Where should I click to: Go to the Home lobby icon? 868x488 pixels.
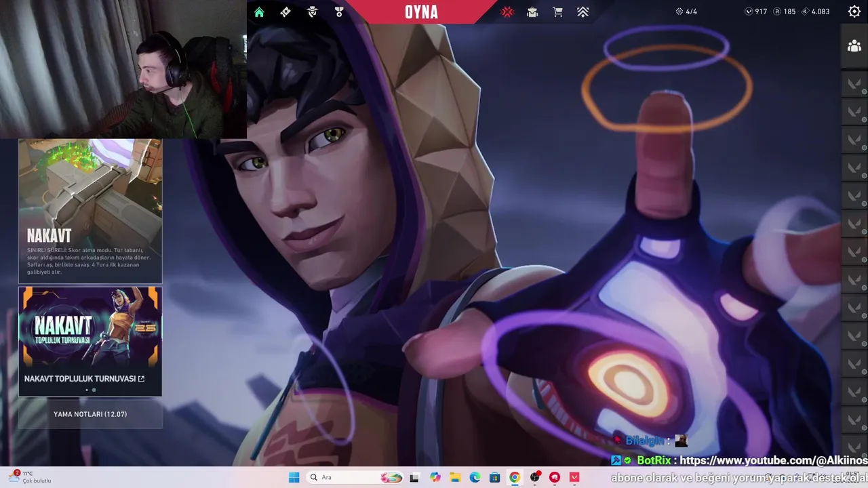[x=259, y=12]
